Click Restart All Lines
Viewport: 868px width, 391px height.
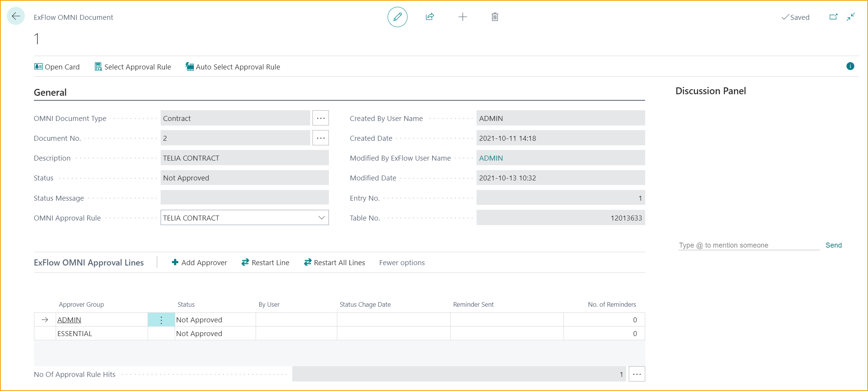click(334, 262)
